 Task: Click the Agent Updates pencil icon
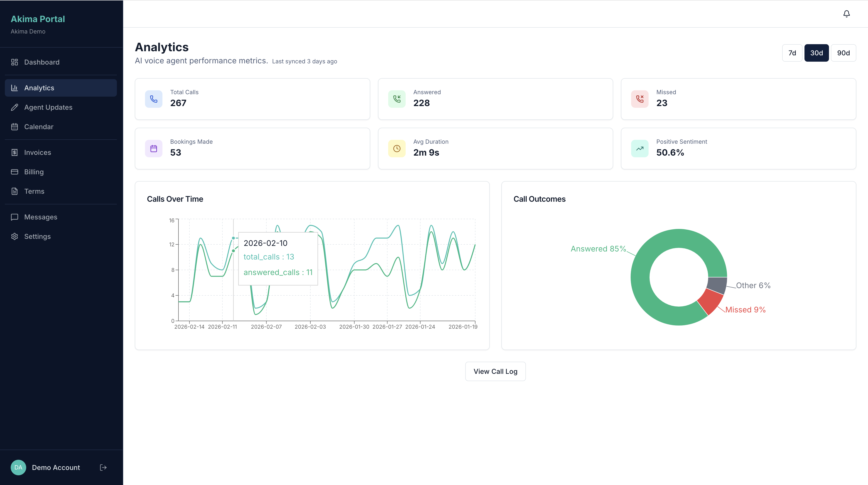click(x=15, y=107)
